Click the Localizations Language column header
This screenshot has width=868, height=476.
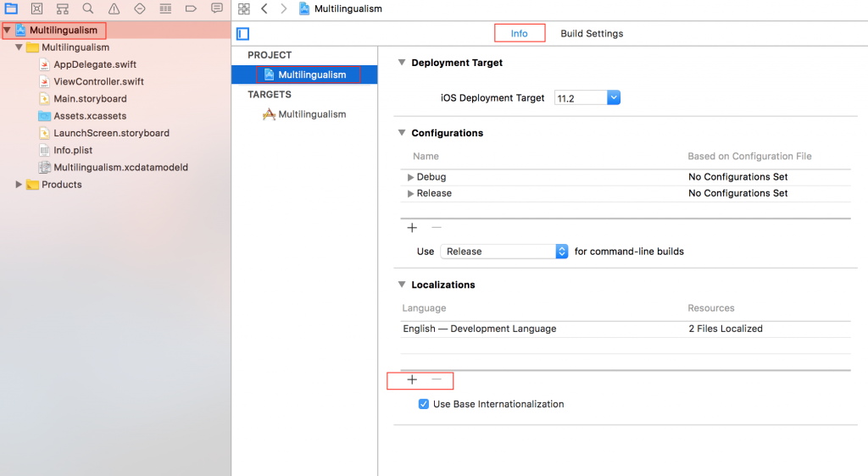[x=424, y=308]
